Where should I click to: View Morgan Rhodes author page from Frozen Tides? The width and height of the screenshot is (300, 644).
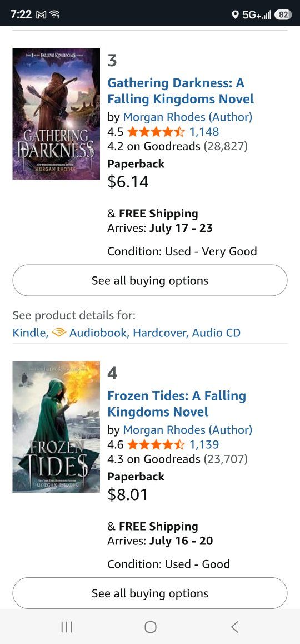[188, 430]
